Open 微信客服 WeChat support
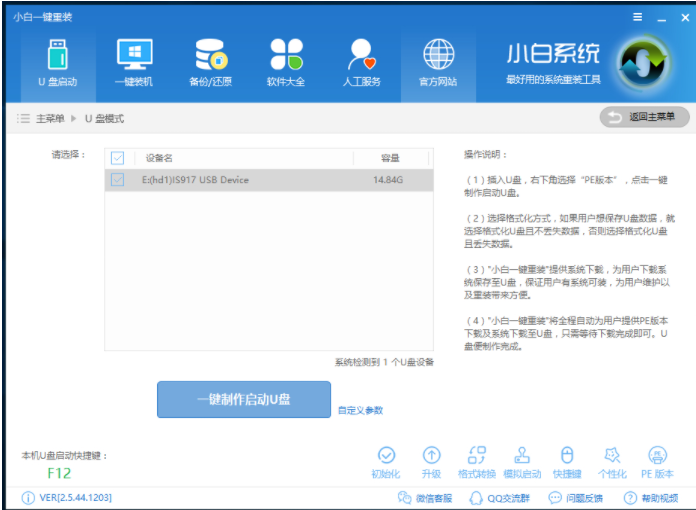This screenshot has width=696, height=510. [x=425, y=498]
